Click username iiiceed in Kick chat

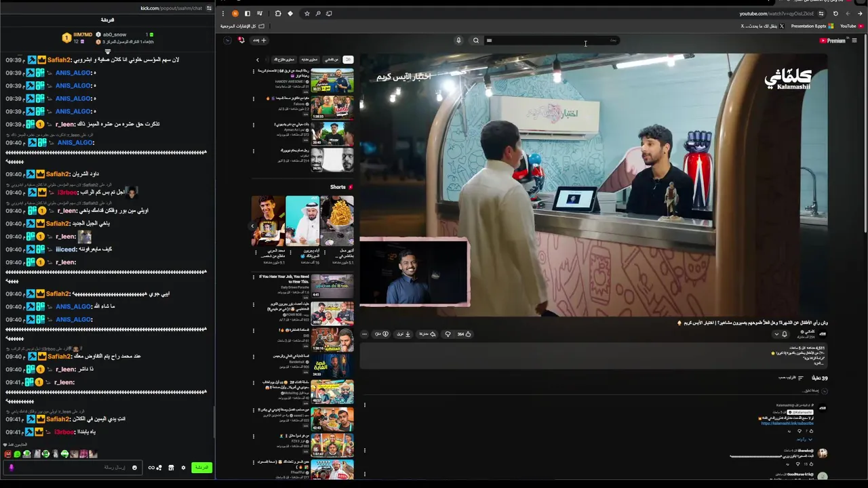point(64,249)
